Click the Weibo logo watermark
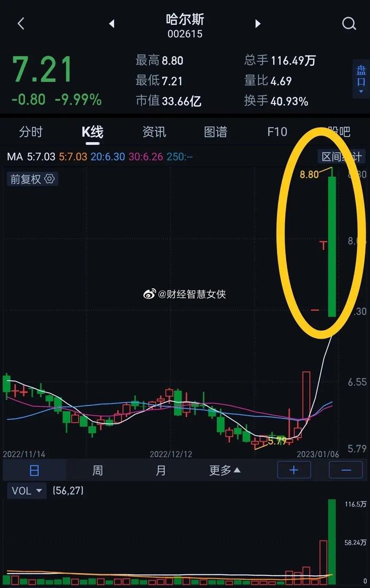The image size is (370, 588). click(x=150, y=294)
